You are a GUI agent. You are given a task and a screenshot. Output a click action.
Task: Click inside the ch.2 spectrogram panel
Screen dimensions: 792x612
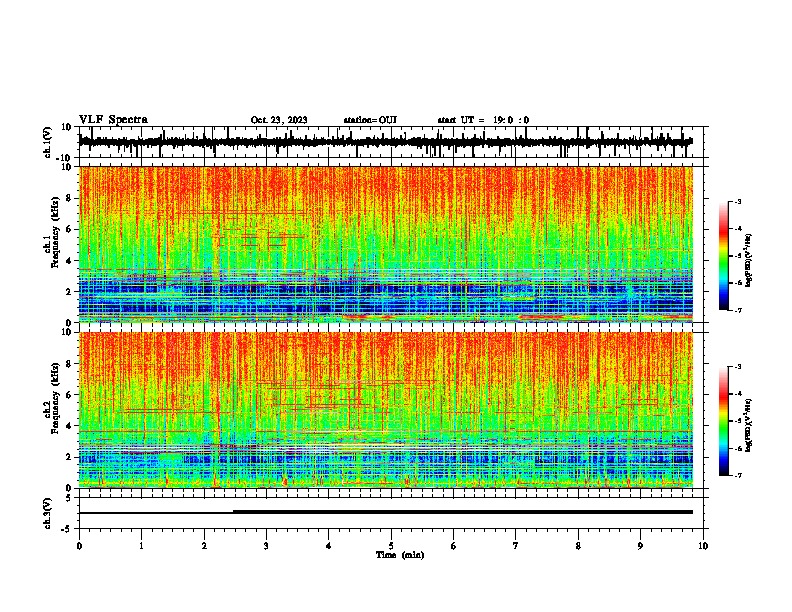(x=385, y=410)
